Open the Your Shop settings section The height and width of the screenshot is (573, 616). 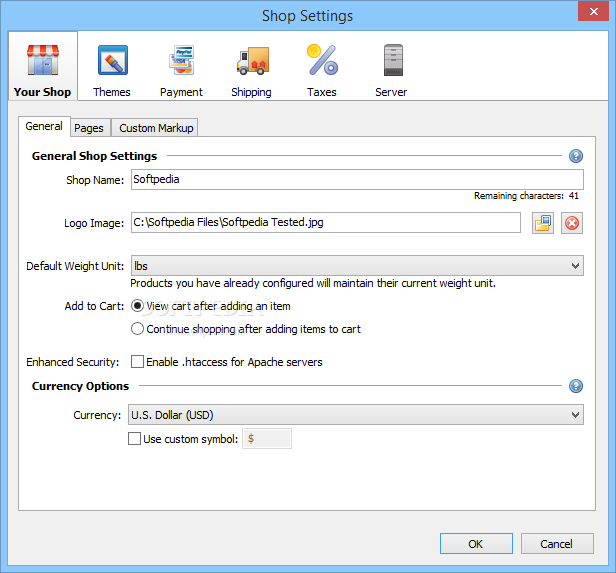43,66
